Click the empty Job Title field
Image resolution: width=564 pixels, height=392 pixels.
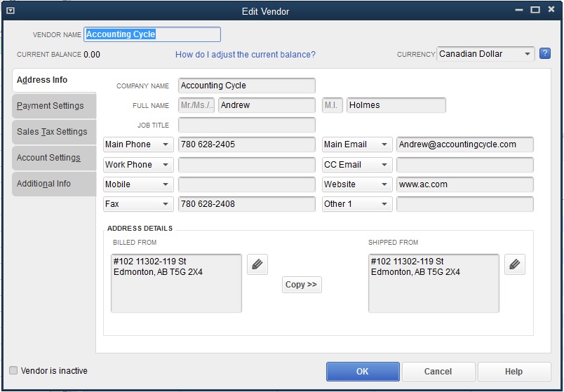pos(247,125)
